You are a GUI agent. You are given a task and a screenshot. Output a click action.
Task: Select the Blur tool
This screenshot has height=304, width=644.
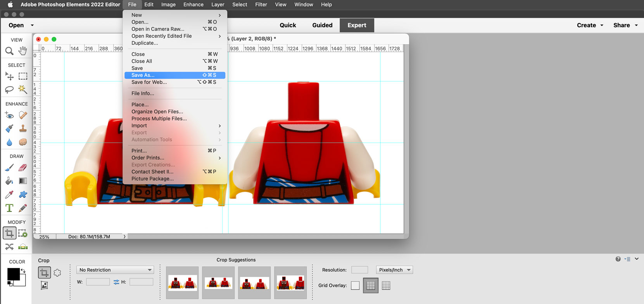[x=9, y=142]
